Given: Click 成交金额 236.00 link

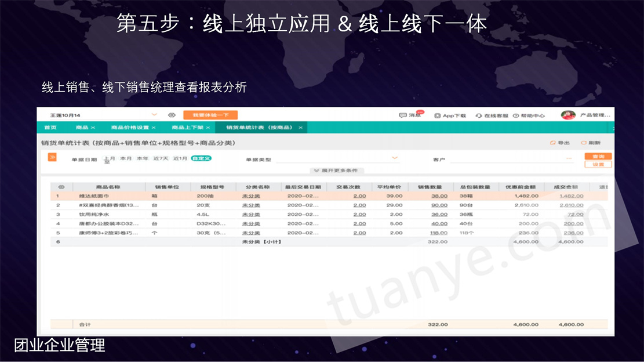Looking at the screenshot, I should point(573,233).
